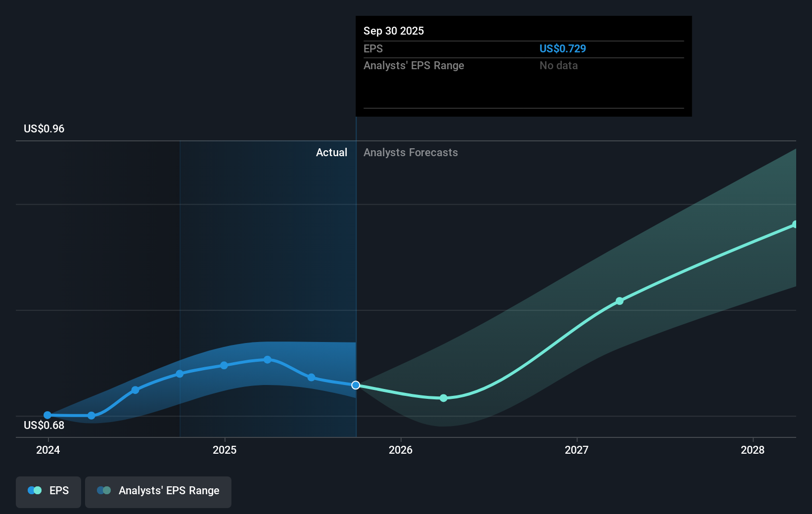Click the Analysts' EPS Range legend dots

pos(104,490)
